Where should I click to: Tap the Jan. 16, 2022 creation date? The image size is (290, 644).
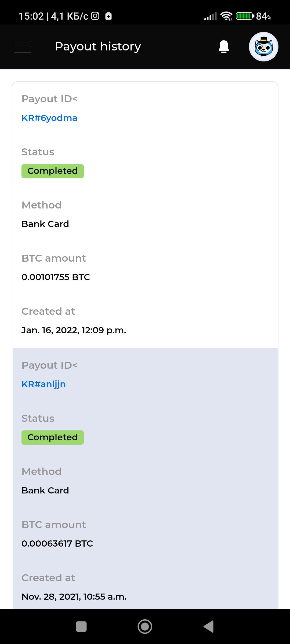pyautogui.click(x=74, y=330)
